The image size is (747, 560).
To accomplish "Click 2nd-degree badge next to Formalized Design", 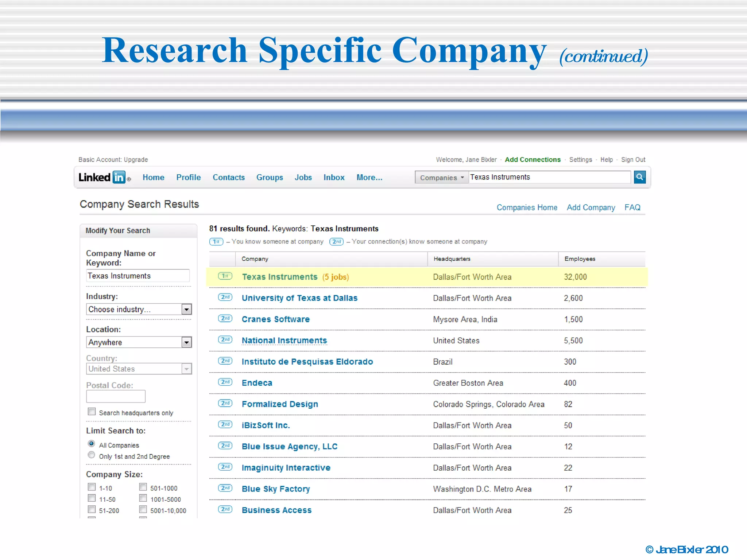I will click(x=225, y=403).
